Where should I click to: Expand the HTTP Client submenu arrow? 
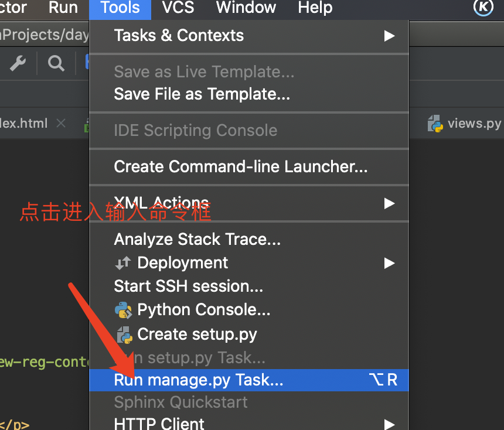[389, 424]
